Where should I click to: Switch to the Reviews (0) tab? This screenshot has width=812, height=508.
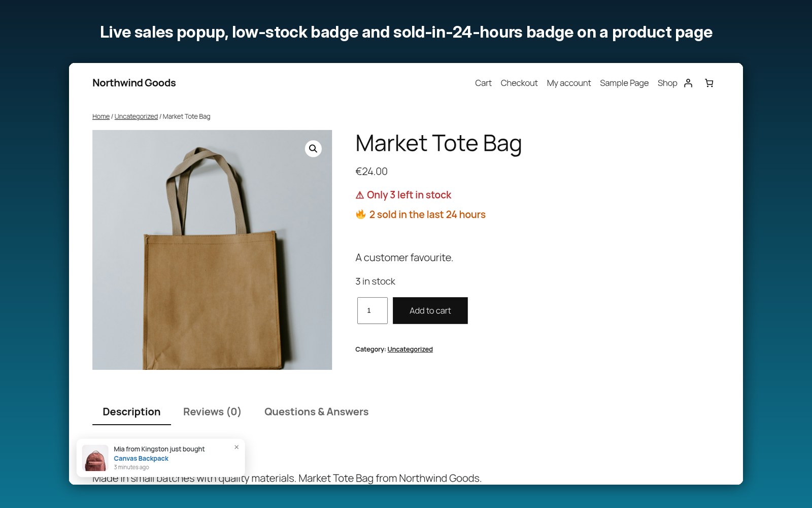[212, 412]
